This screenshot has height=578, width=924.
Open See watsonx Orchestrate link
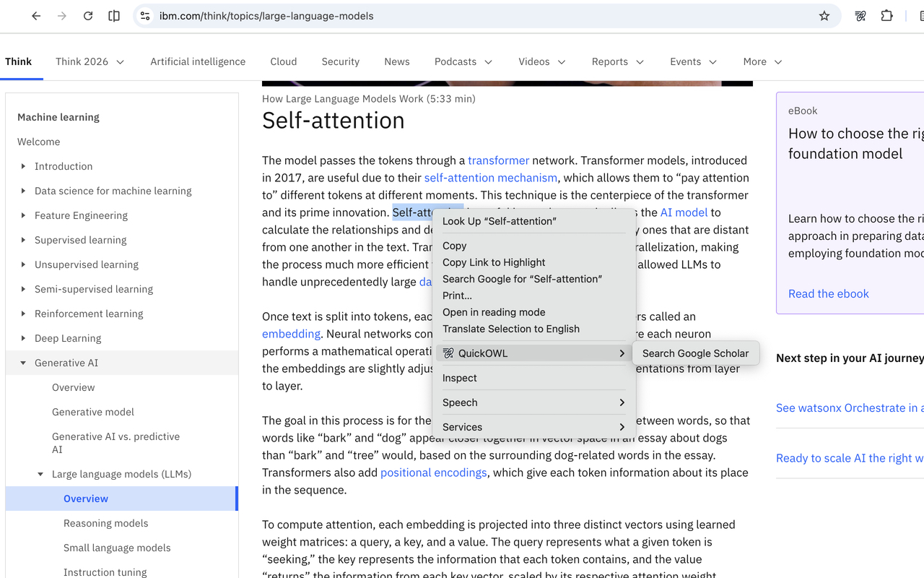tap(850, 407)
